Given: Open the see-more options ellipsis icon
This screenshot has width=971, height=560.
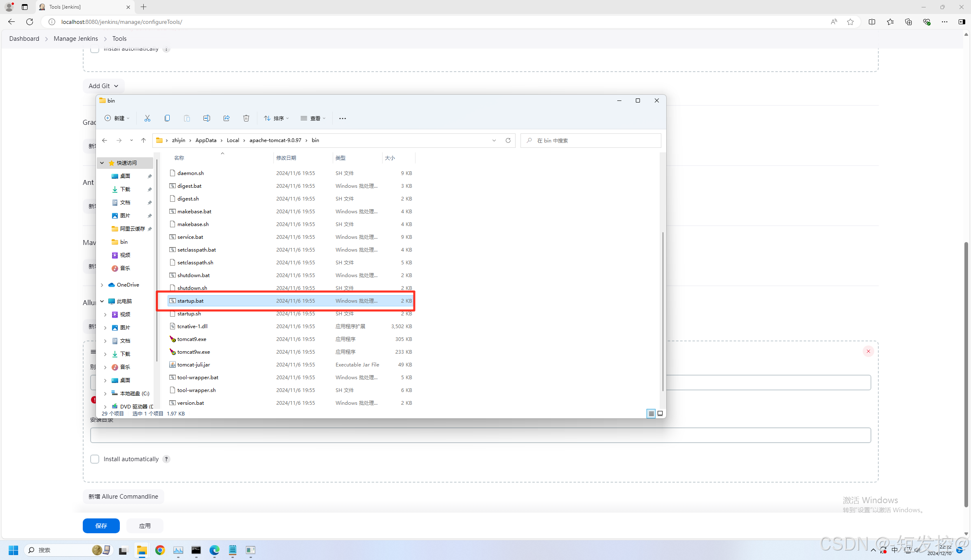Looking at the screenshot, I should click(x=342, y=118).
